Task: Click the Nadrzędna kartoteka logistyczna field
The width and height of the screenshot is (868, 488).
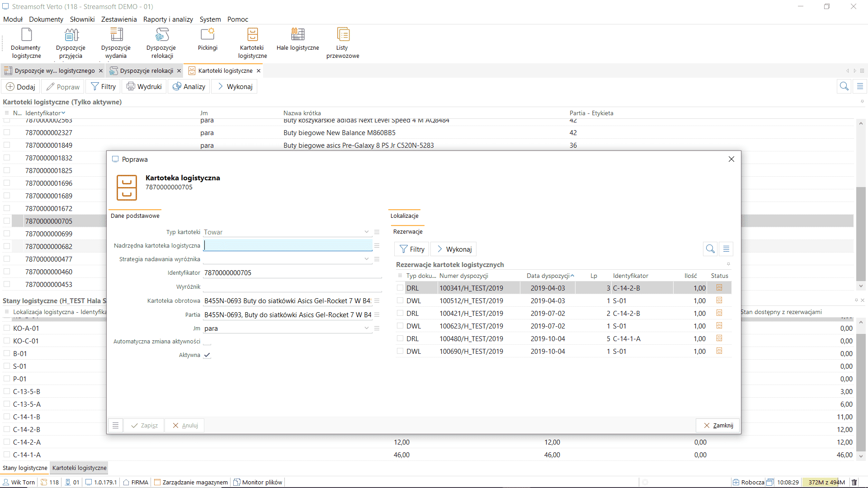Action: (x=288, y=245)
